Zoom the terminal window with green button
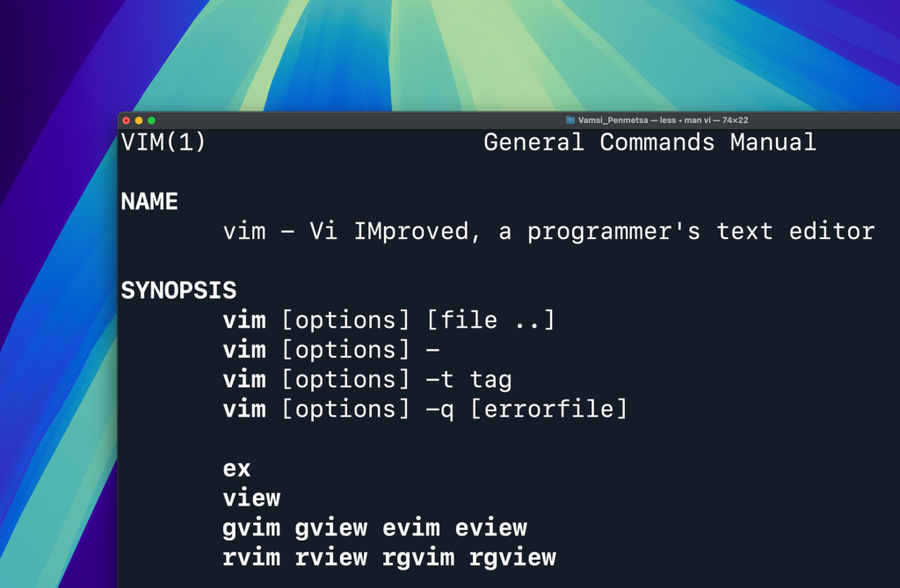The height and width of the screenshot is (588, 900). click(151, 120)
